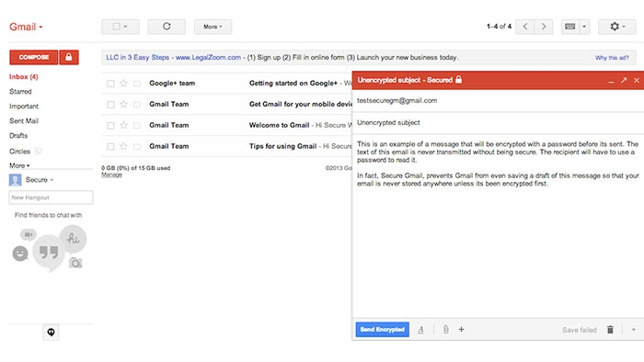Click the Secure profile avatar
644x362 pixels.
click(x=16, y=180)
